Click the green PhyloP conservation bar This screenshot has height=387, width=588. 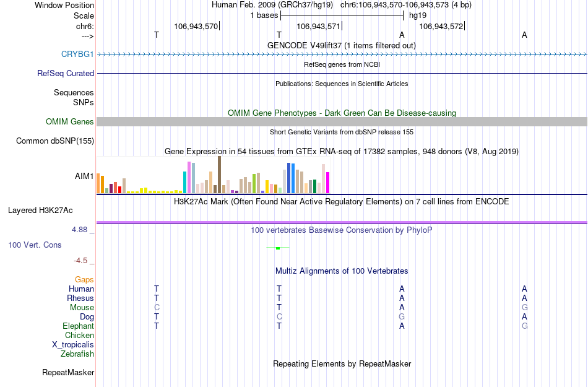pos(278,248)
